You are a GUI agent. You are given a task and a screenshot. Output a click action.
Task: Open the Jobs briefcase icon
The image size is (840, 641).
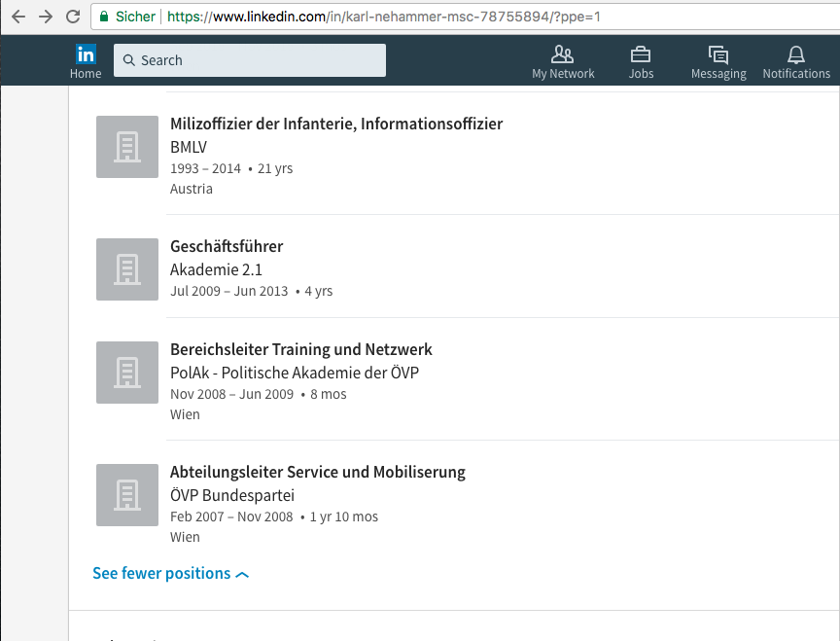click(640, 54)
